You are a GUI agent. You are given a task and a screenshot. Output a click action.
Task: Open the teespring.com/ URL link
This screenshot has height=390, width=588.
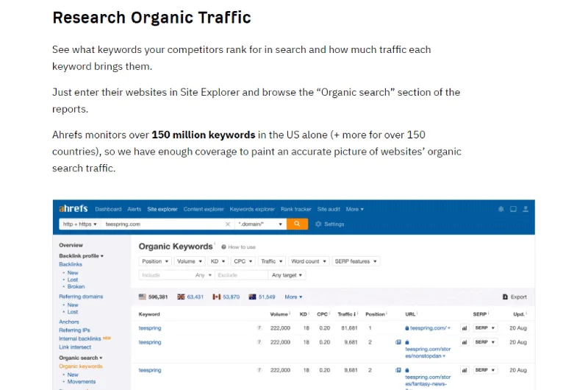click(x=428, y=328)
